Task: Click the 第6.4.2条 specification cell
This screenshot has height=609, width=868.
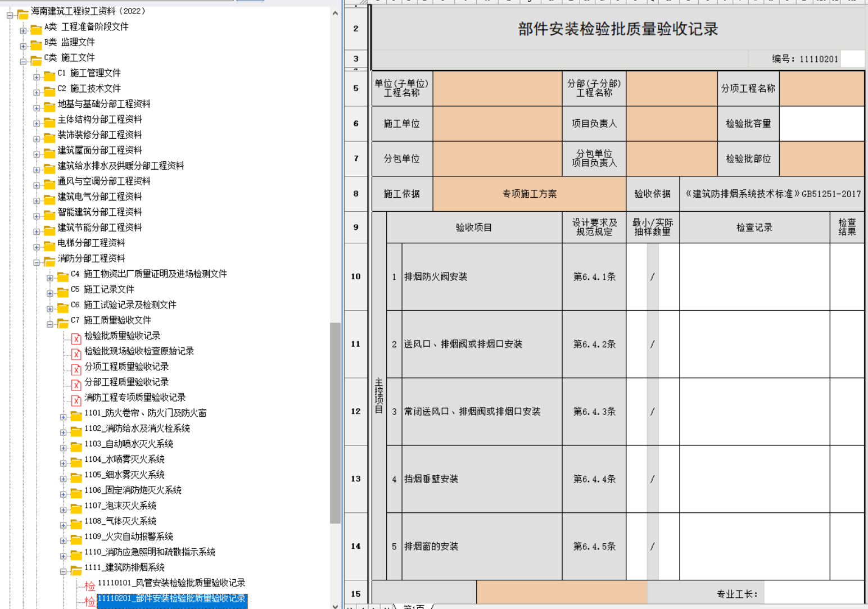Action: (x=594, y=344)
